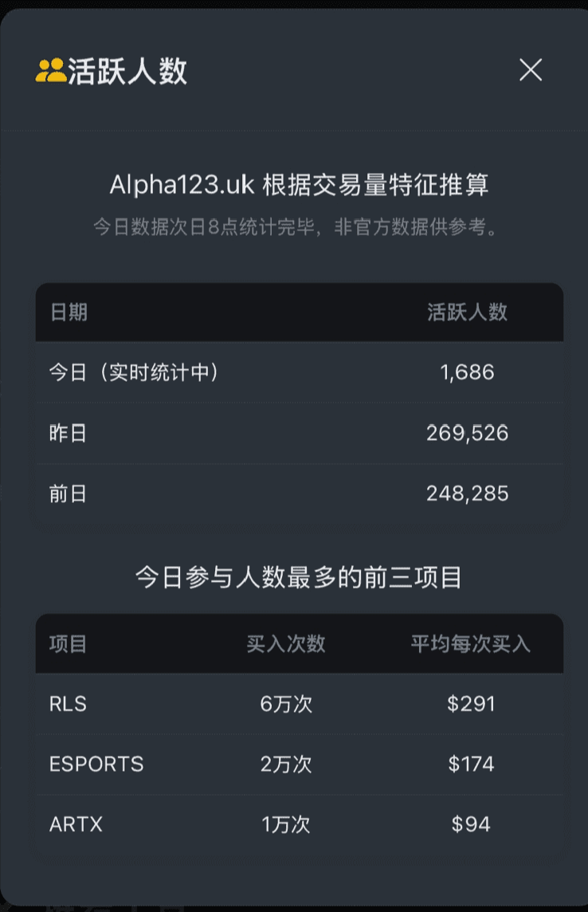Select the ARTX project row
The image size is (588, 912).
click(x=300, y=825)
